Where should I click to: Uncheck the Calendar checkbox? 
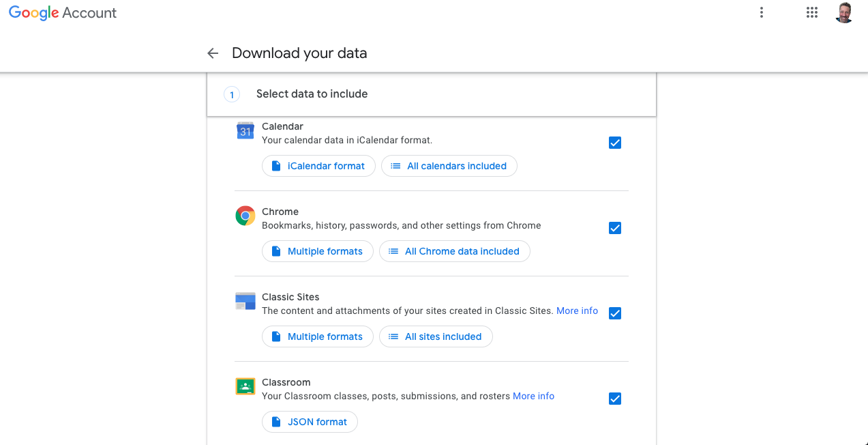tap(615, 143)
